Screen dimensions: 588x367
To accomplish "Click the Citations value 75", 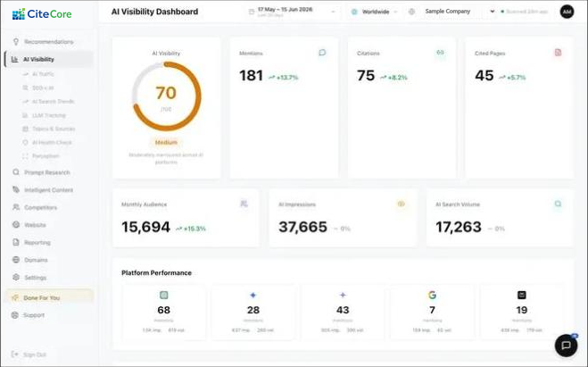I will 366,76.
